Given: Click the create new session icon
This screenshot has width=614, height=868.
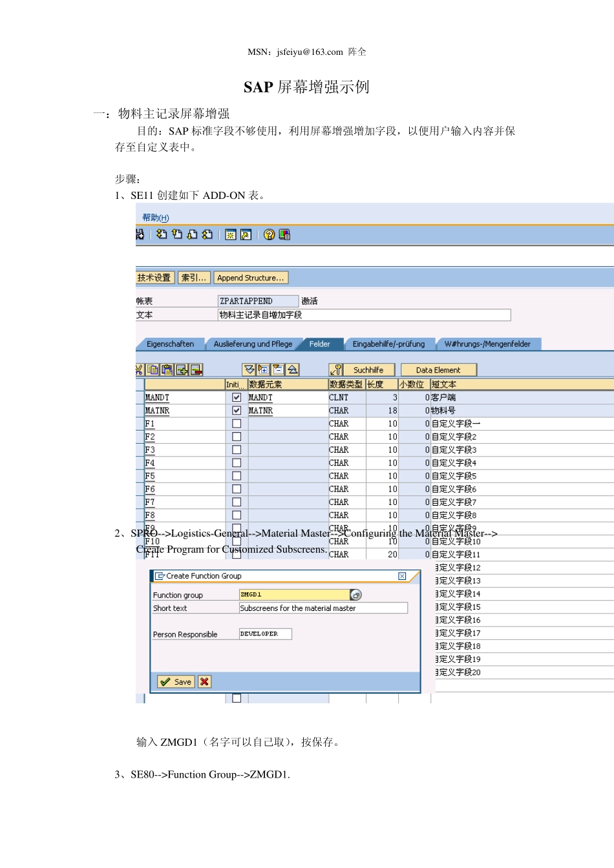Looking at the screenshot, I should [230, 235].
